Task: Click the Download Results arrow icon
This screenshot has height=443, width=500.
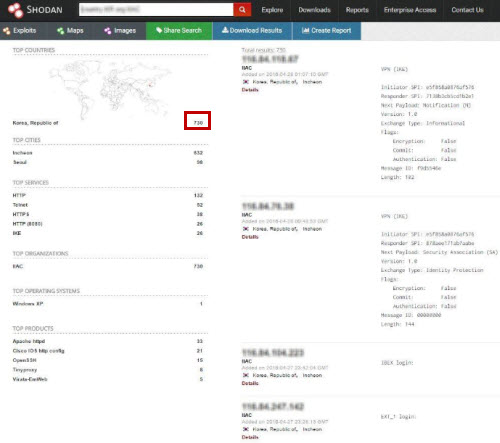Action: pos(225,30)
